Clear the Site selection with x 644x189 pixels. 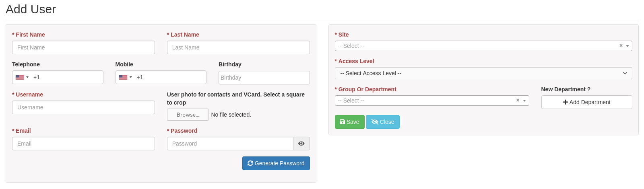[621, 46]
